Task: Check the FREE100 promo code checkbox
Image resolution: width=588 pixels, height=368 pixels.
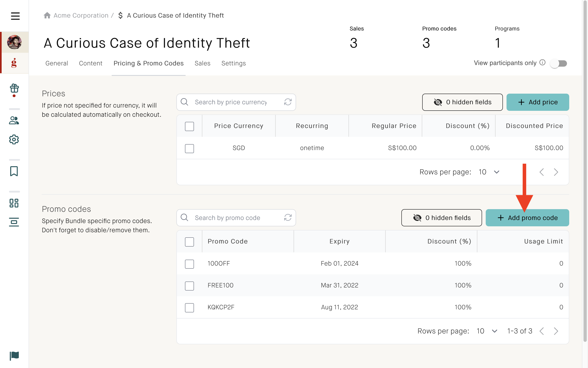Action: (189, 286)
